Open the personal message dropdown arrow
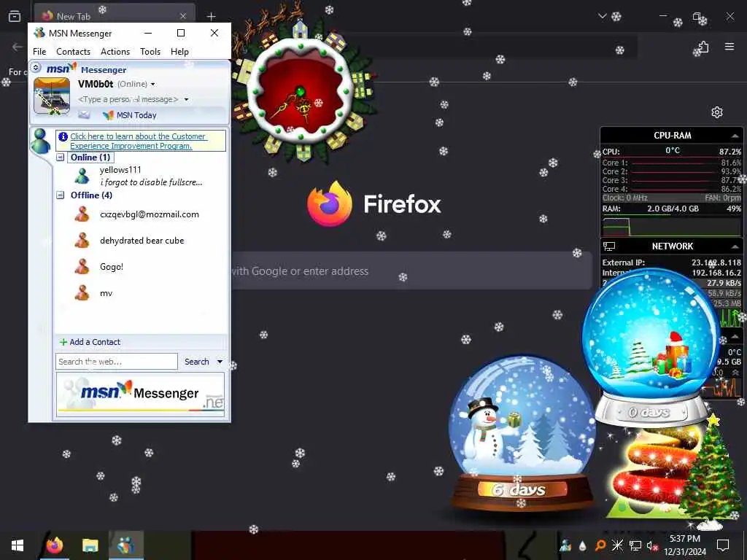This screenshot has height=560, width=747. tap(186, 99)
